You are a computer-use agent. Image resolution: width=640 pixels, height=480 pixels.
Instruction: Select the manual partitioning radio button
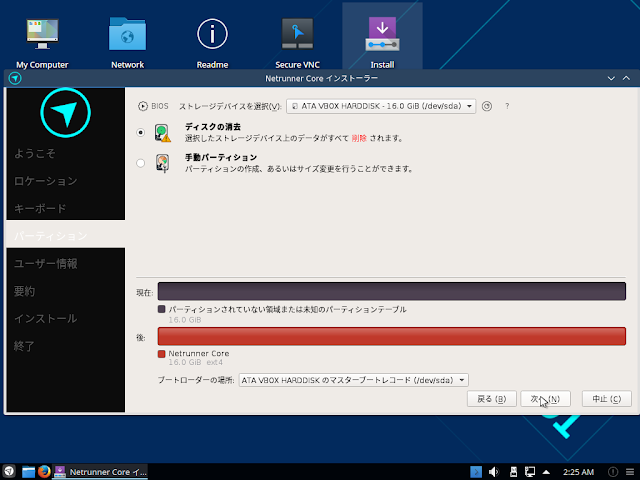point(140,163)
